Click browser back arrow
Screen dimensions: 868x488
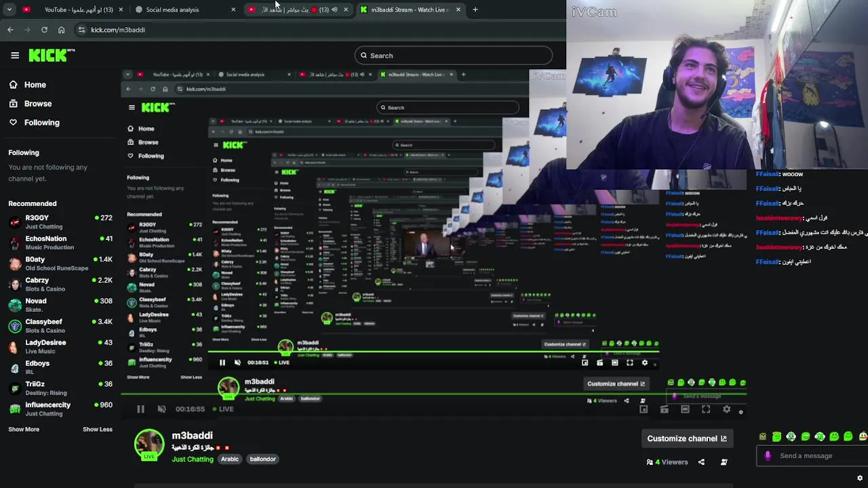(10, 30)
